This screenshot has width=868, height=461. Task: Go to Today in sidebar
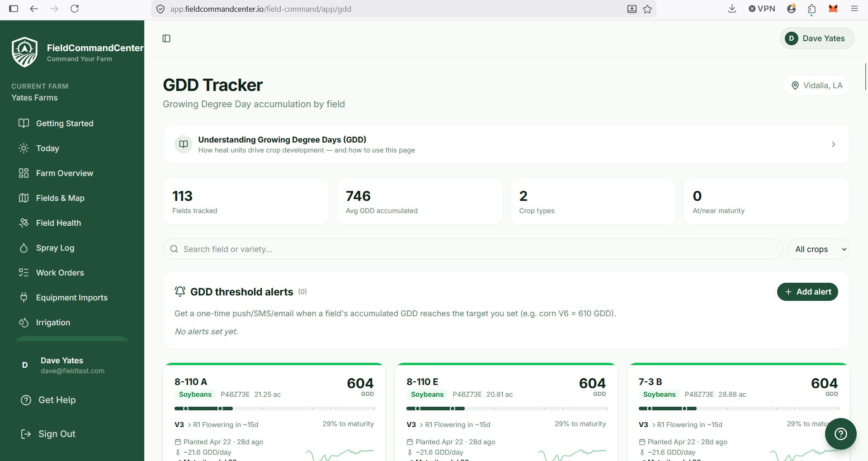(x=72, y=148)
